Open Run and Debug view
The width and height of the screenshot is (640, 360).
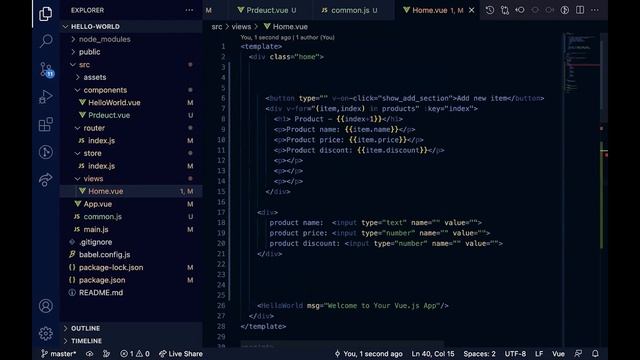coord(45,97)
